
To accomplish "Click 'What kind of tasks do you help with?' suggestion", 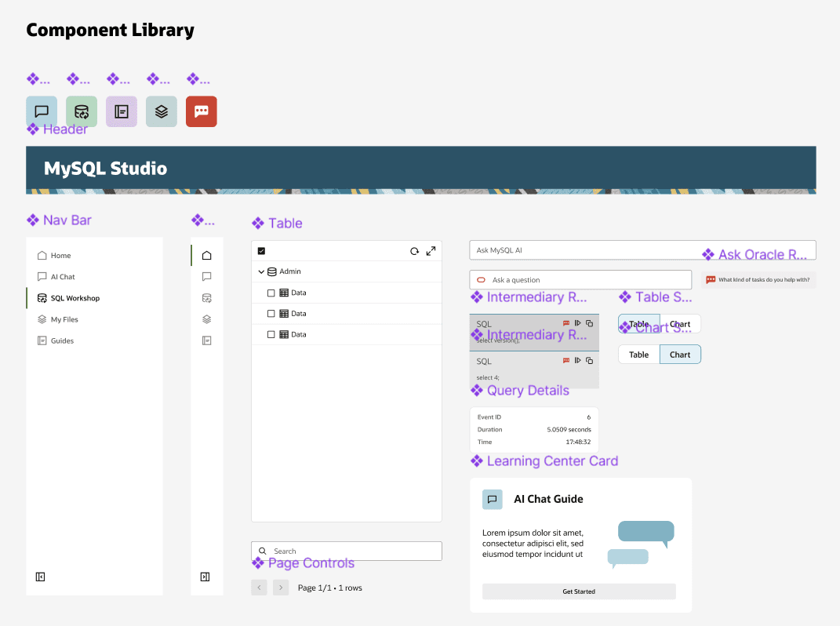I will [758, 280].
